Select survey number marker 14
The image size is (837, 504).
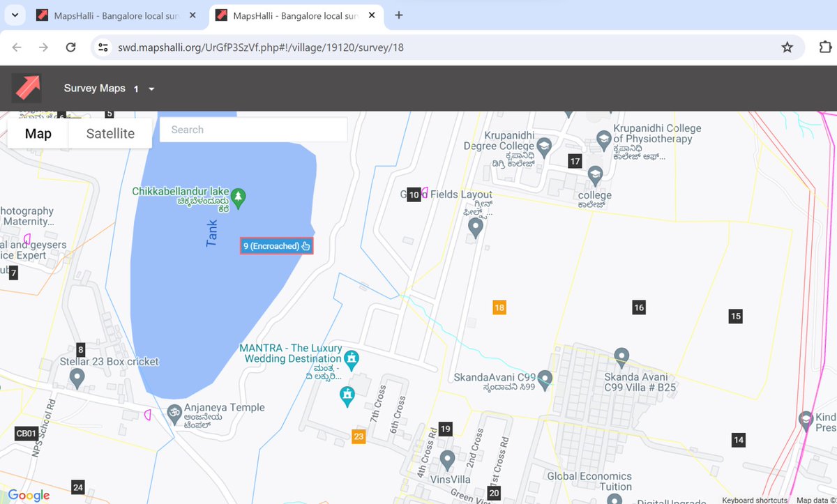point(738,439)
